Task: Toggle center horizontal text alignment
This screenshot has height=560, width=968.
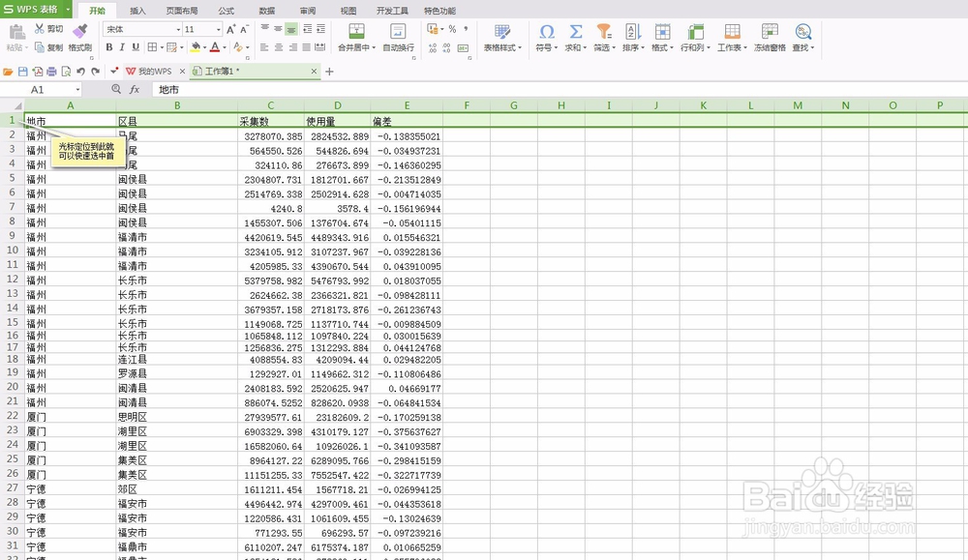Action: [x=279, y=46]
